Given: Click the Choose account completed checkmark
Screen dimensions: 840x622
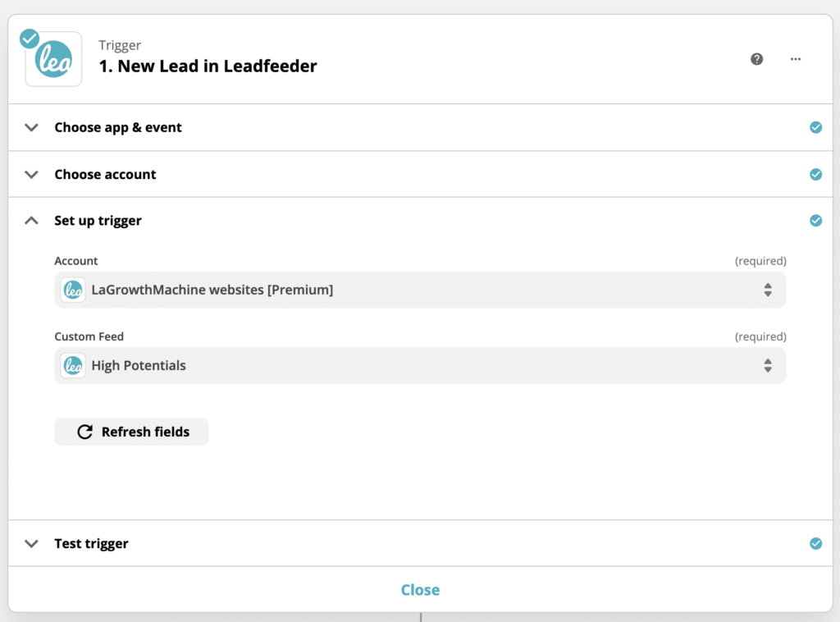Looking at the screenshot, I should [815, 174].
